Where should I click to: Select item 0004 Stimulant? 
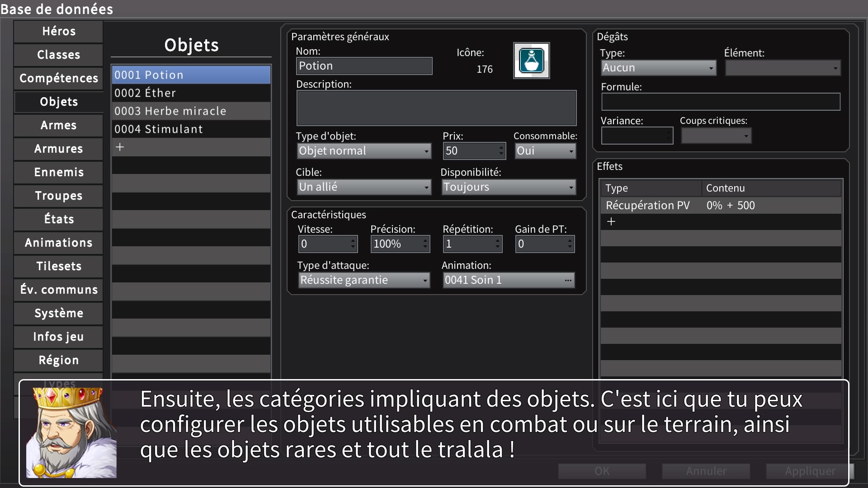point(191,129)
